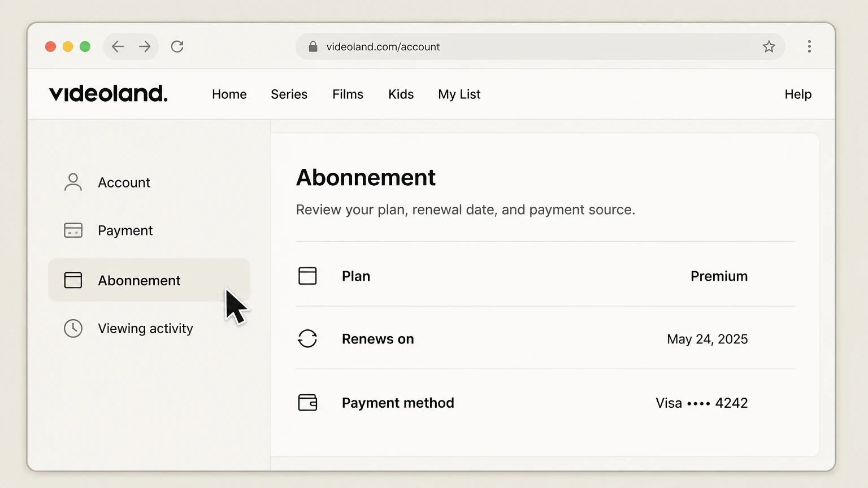Viewport: 868px width, 488px height.
Task: Click the Payment card icon in sidebar
Action: (x=73, y=230)
